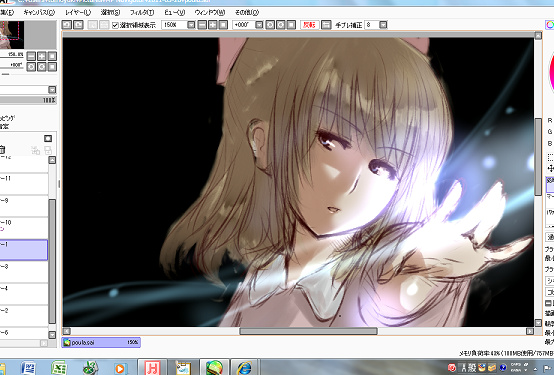Click the navigator zoom reset square icon
The height and width of the screenshot is (375, 554).
pos(52,56)
